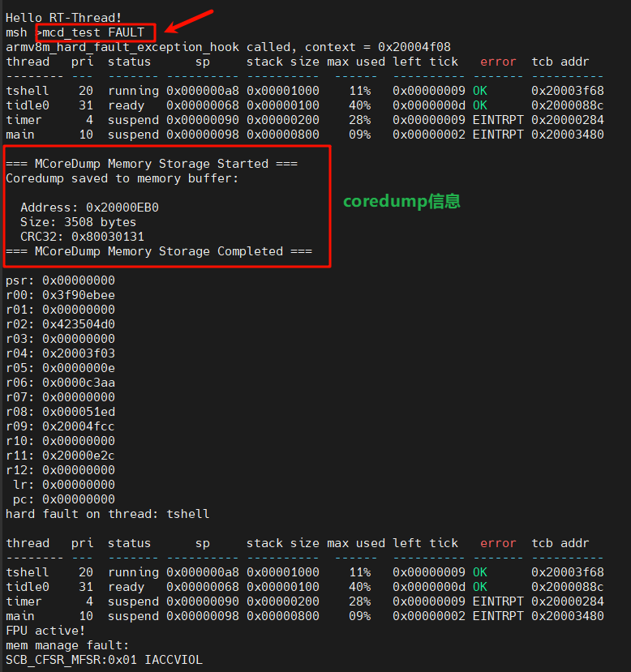Select the 'mcd_test FAULT' command text
This screenshot has width=631, height=672.
click(x=93, y=32)
